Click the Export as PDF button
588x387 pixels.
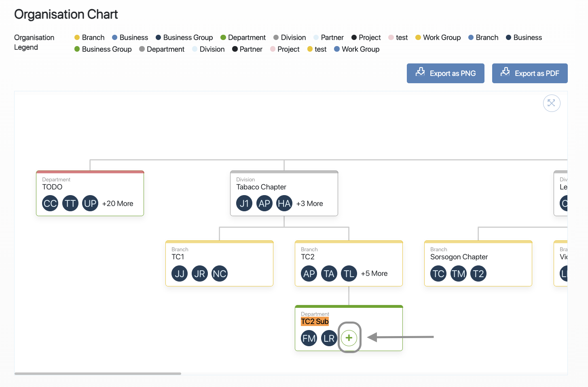[529, 73]
